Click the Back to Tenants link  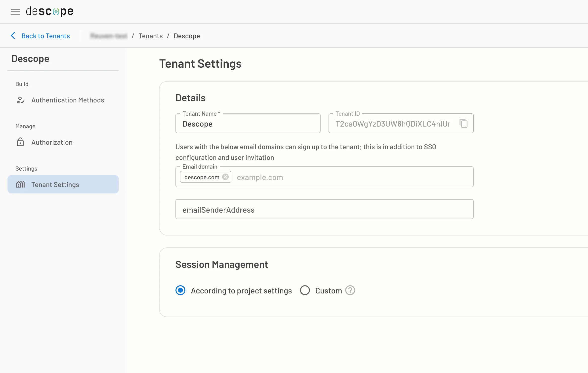click(45, 36)
